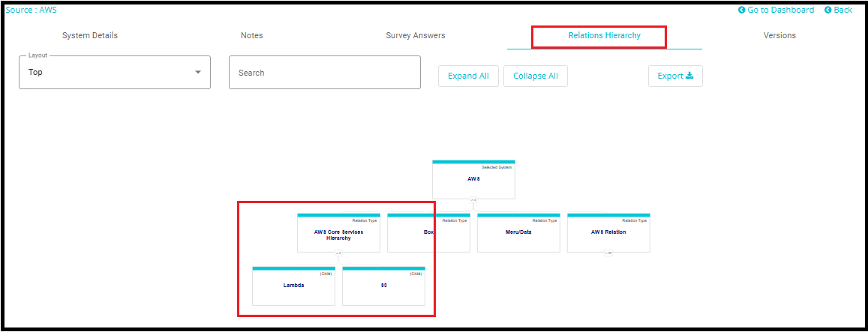Select the Relations Hierarchy tab
This screenshot has height=332, width=868.
[604, 35]
